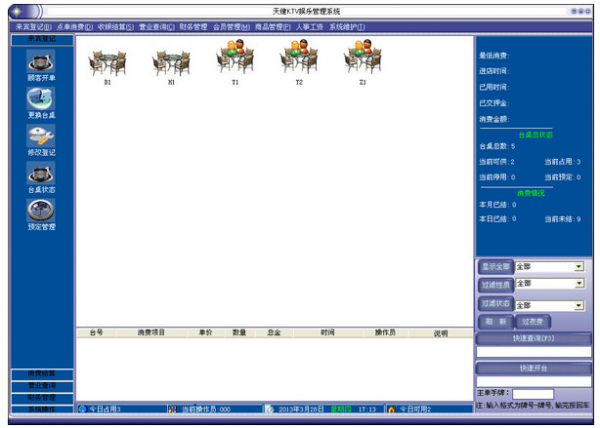Viewport: 600px width, 428px height.
Task: Click the 今日占用 status bar icon
Action: [82, 409]
